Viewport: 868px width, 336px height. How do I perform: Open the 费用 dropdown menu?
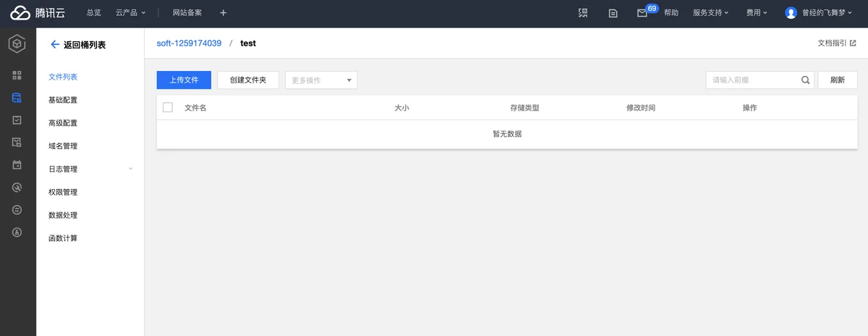tap(757, 13)
